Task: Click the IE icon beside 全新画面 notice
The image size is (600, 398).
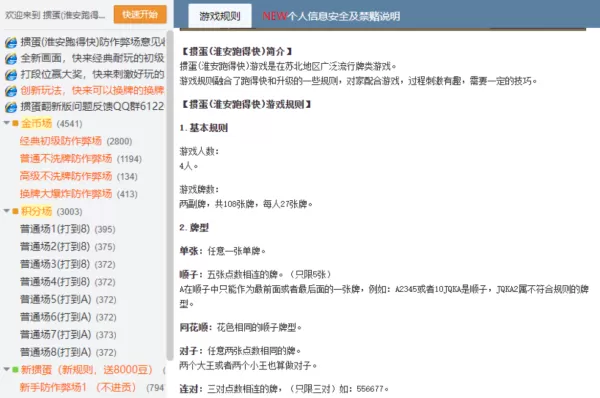Action: click(11, 58)
